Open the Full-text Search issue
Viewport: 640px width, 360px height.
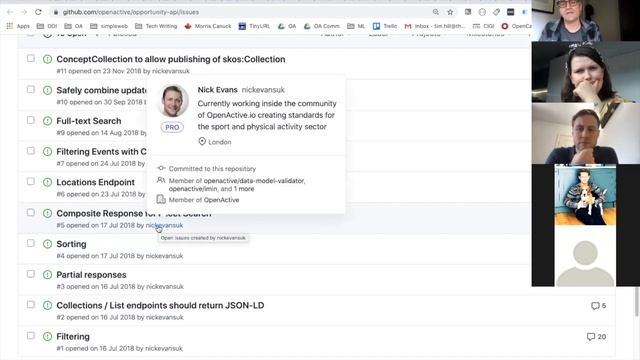point(89,121)
